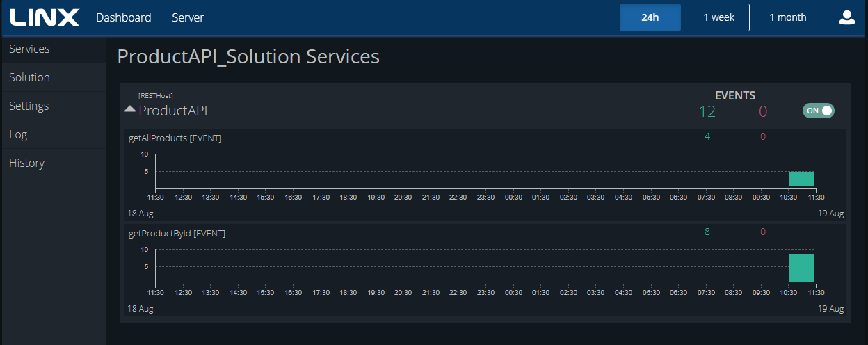Click the getProductById green chart bar
The height and width of the screenshot is (345, 868).
tap(801, 268)
